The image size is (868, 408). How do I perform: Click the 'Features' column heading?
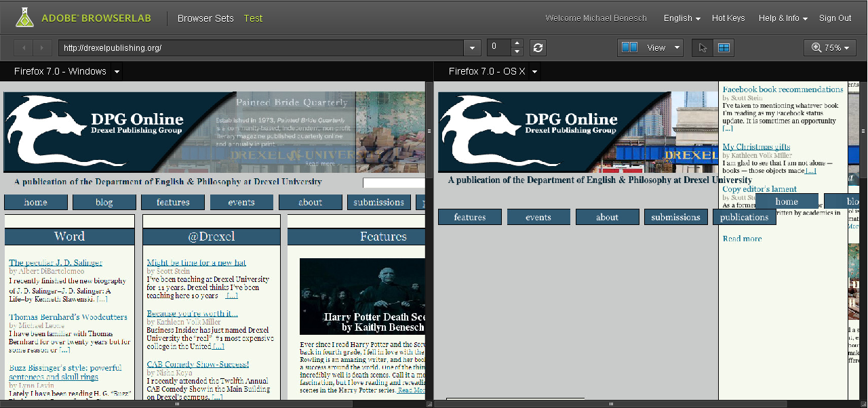(383, 237)
